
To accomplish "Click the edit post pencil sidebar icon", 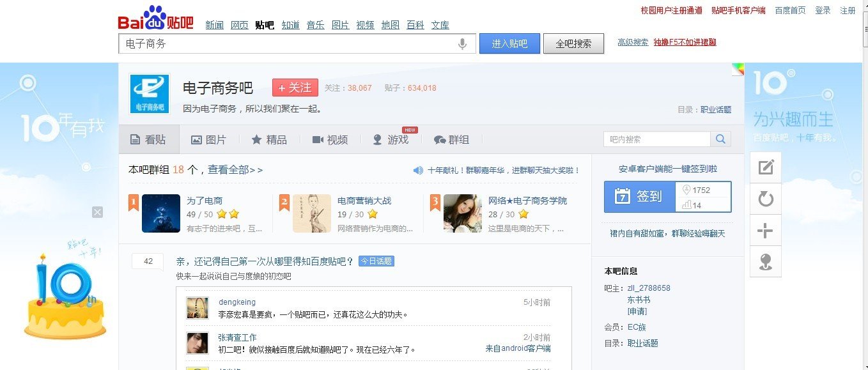I will click(765, 167).
